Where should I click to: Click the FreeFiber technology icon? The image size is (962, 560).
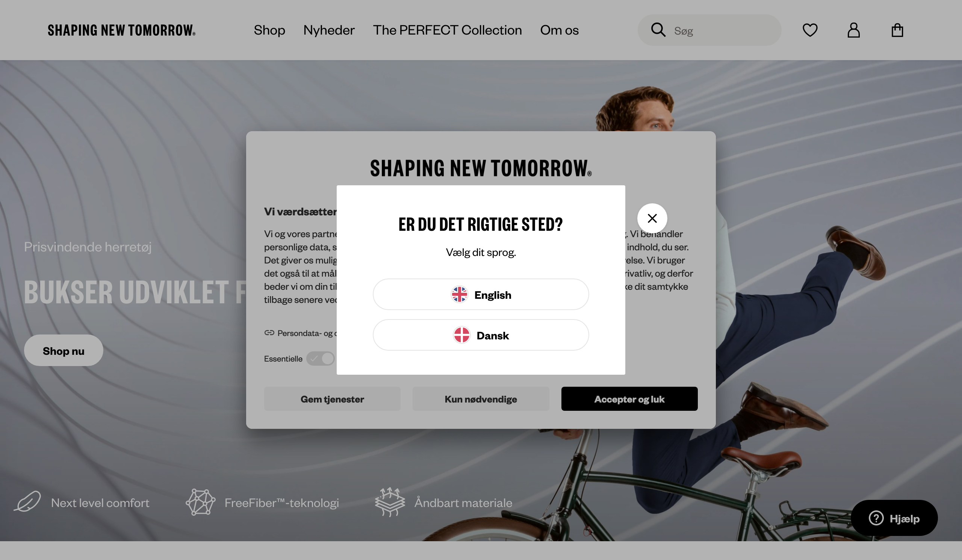(x=200, y=502)
